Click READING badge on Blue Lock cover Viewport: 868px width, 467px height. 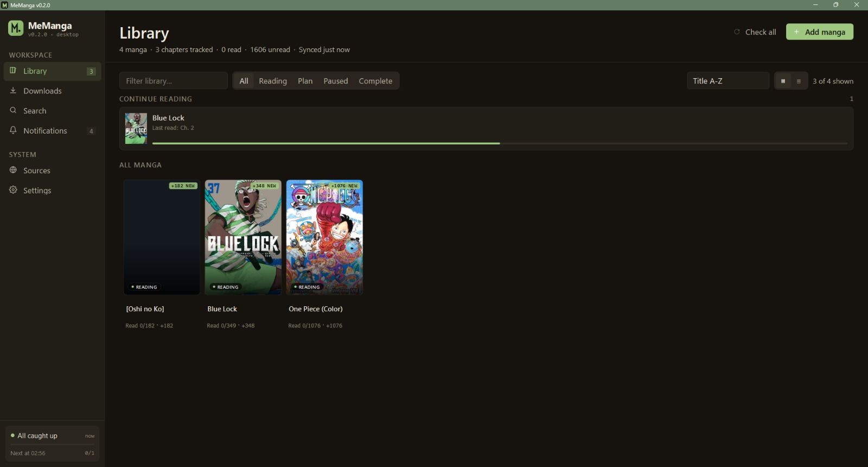pos(226,287)
